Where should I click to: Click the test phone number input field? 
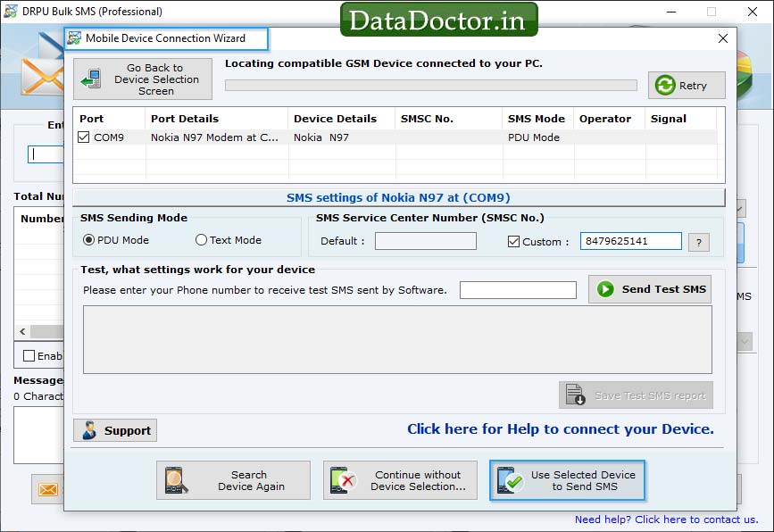[x=518, y=290]
